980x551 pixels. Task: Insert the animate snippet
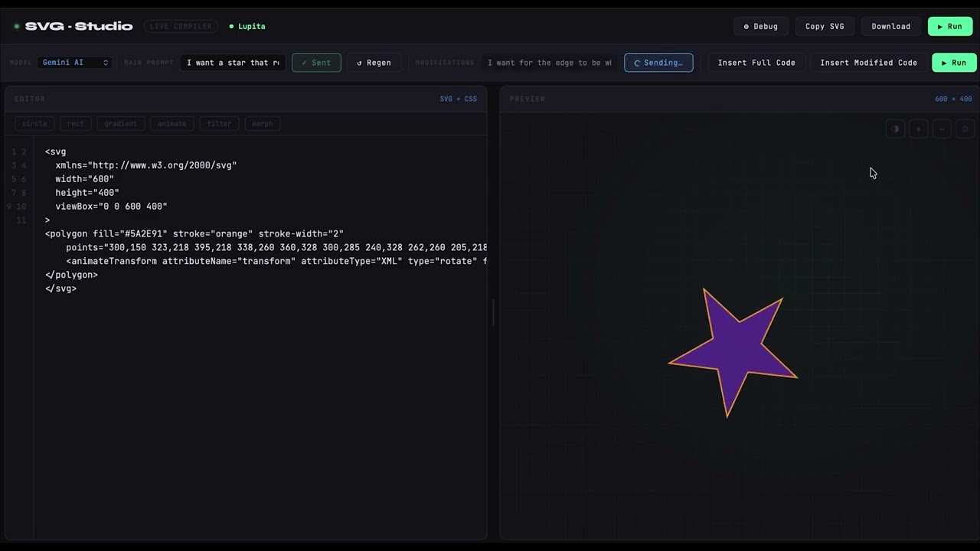[172, 123]
